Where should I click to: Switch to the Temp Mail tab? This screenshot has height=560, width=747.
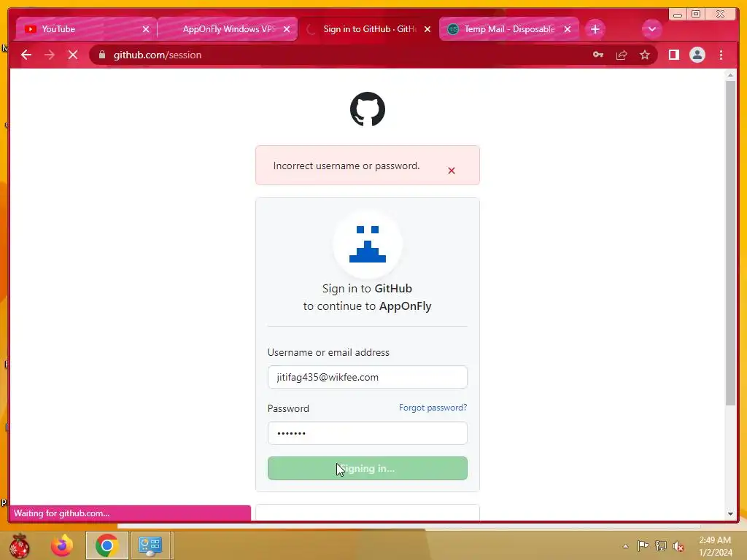[508, 29]
